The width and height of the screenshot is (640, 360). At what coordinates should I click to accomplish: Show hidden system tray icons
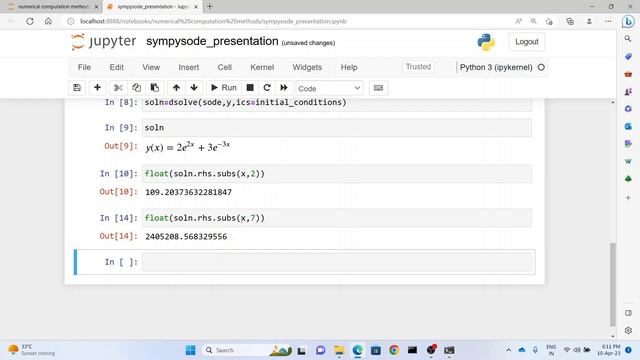[x=508, y=350]
